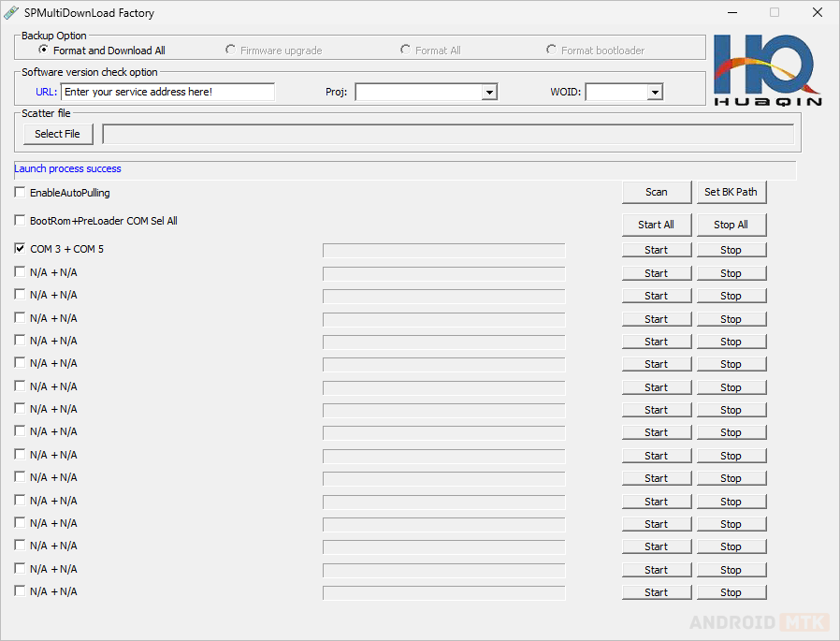Image resolution: width=840 pixels, height=641 pixels.
Task: Start the COM 3 + COM 5 download
Action: [657, 250]
